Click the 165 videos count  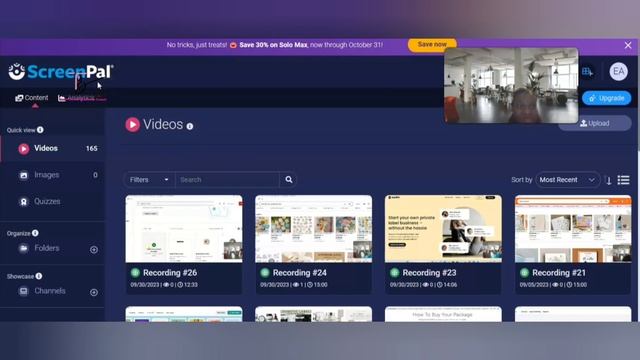click(92, 149)
